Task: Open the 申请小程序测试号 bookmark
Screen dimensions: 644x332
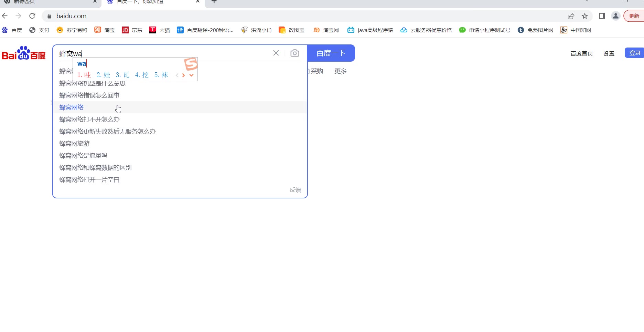Action: point(485,30)
